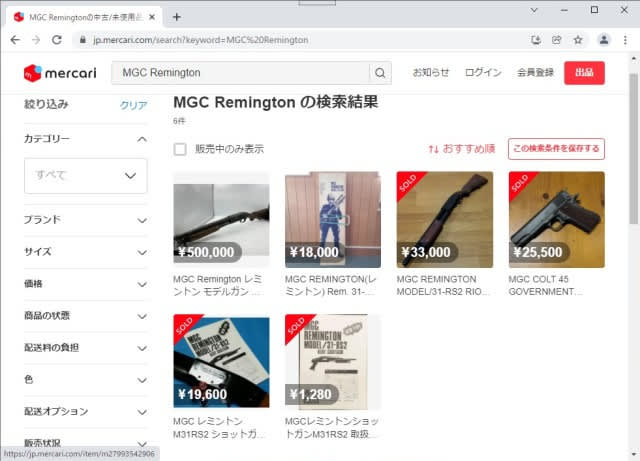Focus the MGC Remington search field

click(240, 73)
